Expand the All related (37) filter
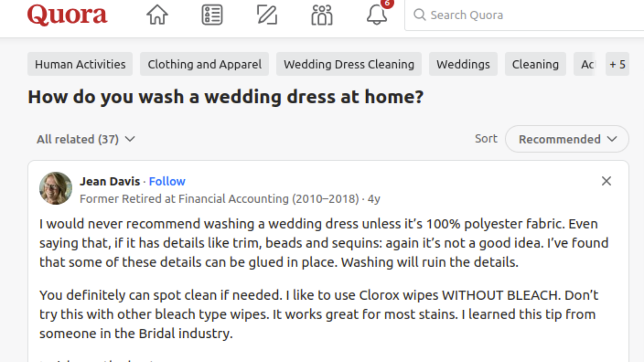 [86, 139]
